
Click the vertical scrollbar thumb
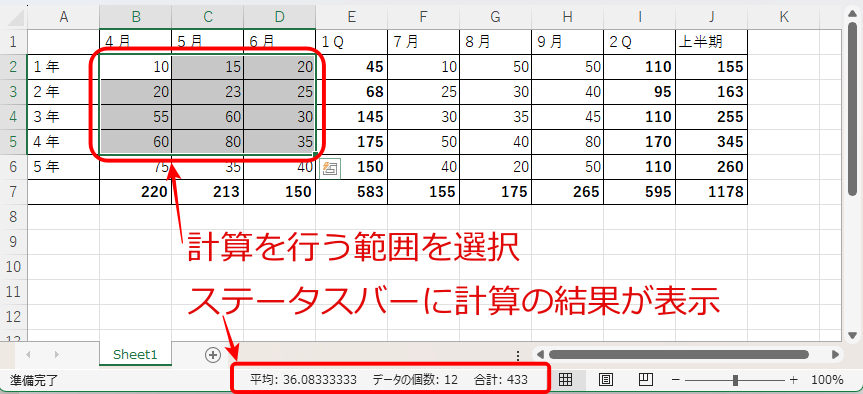tap(853, 108)
